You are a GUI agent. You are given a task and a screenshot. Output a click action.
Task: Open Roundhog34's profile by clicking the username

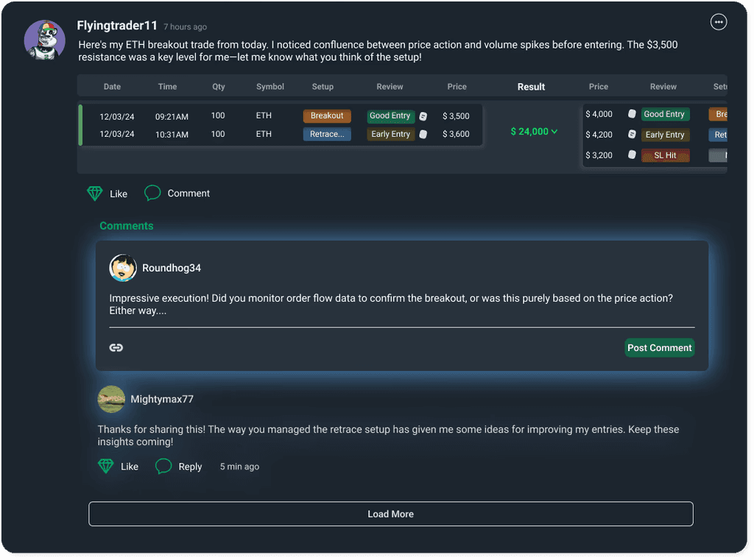(170, 267)
